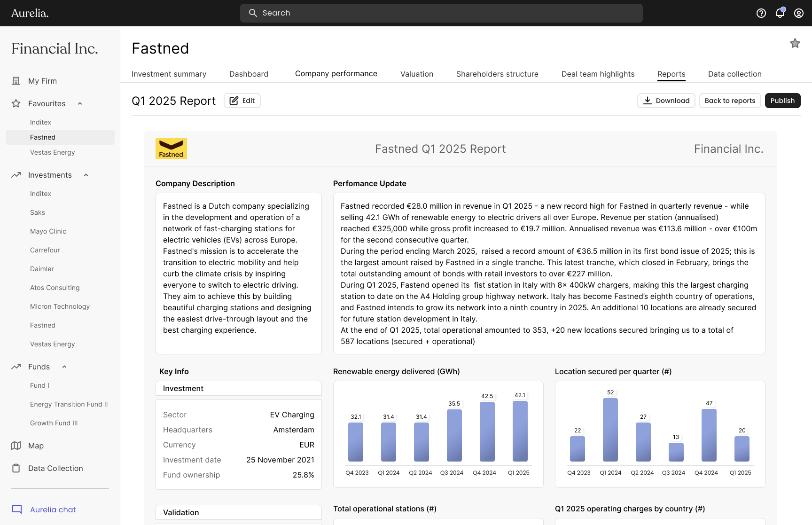This screenshot has width=812, height=525.
Task: Click the Validation section header
Action: click(x=239, y=512)
